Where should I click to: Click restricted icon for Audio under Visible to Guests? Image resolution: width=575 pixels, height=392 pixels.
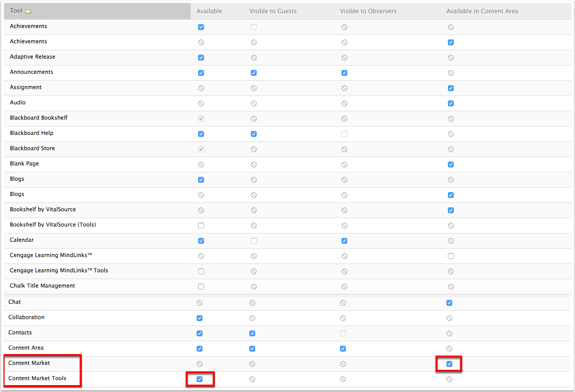(x=253, y=103)
